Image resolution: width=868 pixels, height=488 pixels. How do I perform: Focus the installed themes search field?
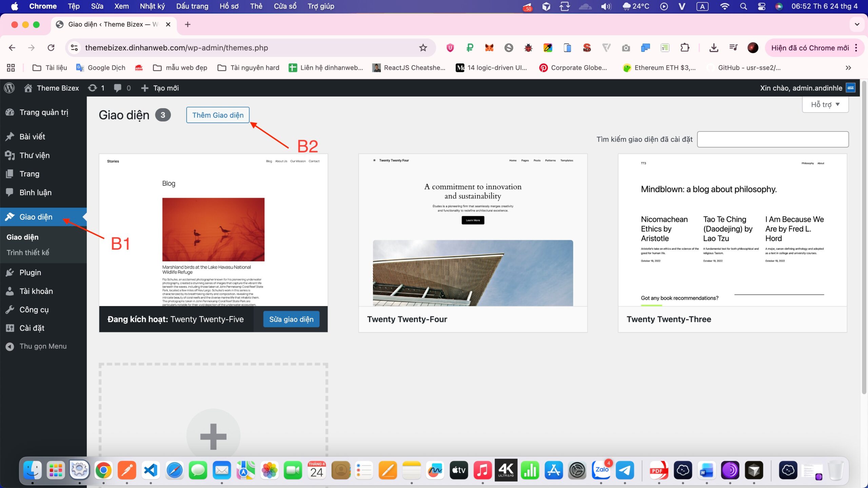pos(772,139)
